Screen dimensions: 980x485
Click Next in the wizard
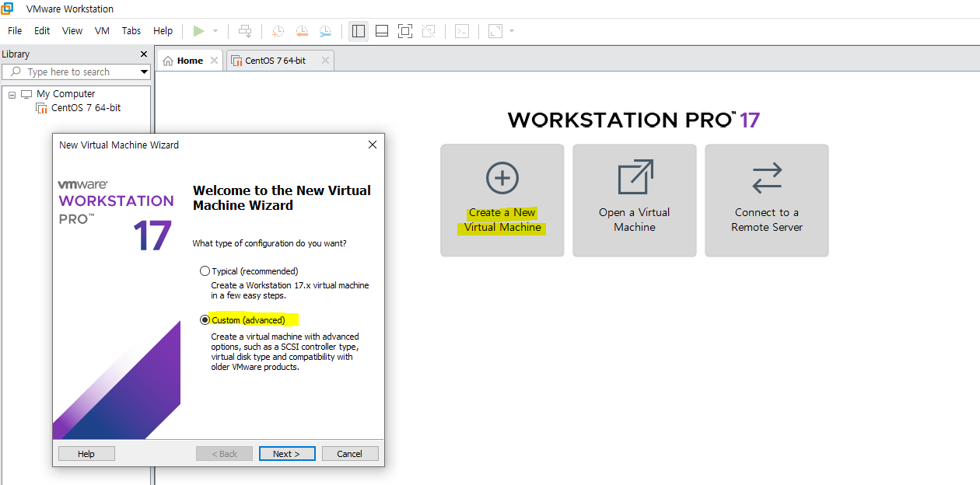pyautogui.click(x=286, y=454)
